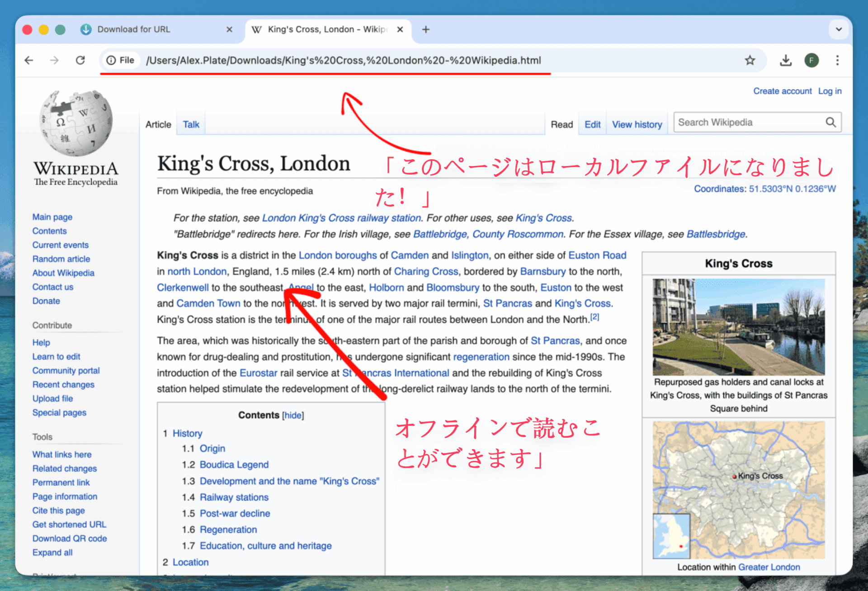This screenshot has width=868, height=591.
Task: Open About Wikipedia link
Action: point(63,273)
